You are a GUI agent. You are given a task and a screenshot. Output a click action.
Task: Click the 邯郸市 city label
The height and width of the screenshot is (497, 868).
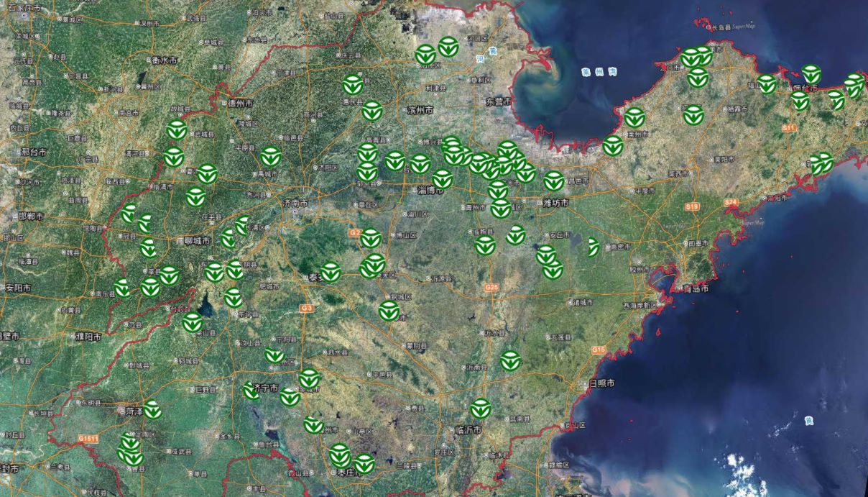[x=30, y=216]
